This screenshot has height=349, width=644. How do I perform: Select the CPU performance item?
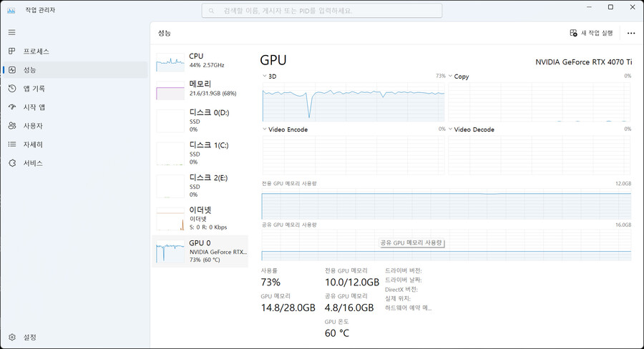(x=200, y=60)
